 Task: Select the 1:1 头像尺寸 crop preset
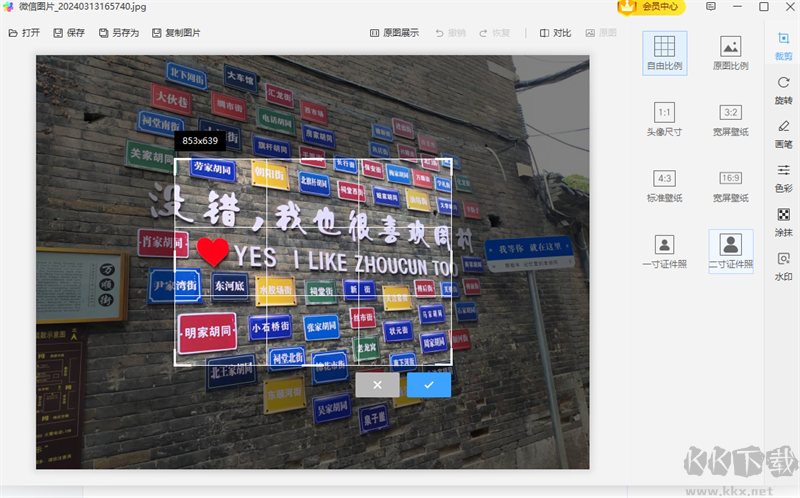(664, 118)
